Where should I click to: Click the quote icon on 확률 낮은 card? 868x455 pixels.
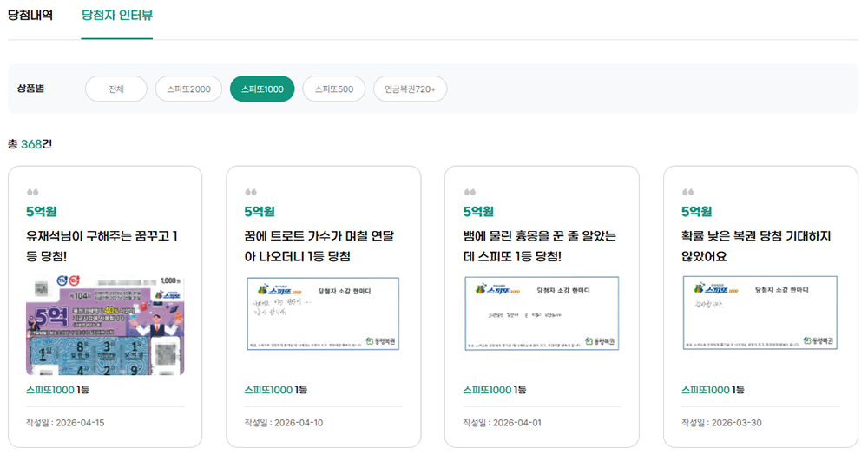688,192
